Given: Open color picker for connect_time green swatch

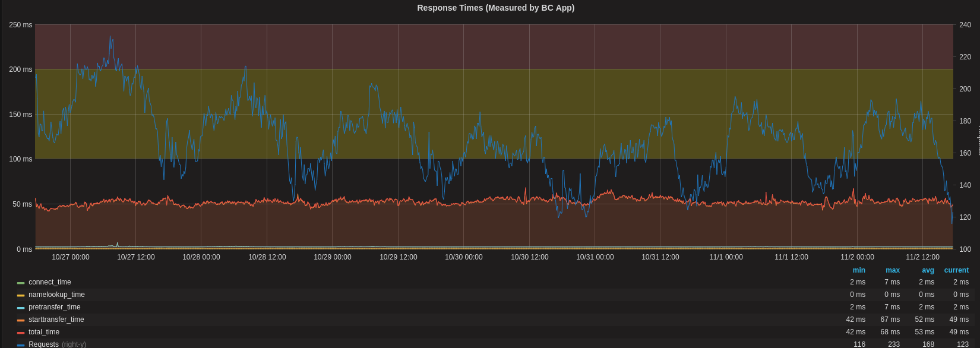Looking at the screenshot, I should pos(21,283).
